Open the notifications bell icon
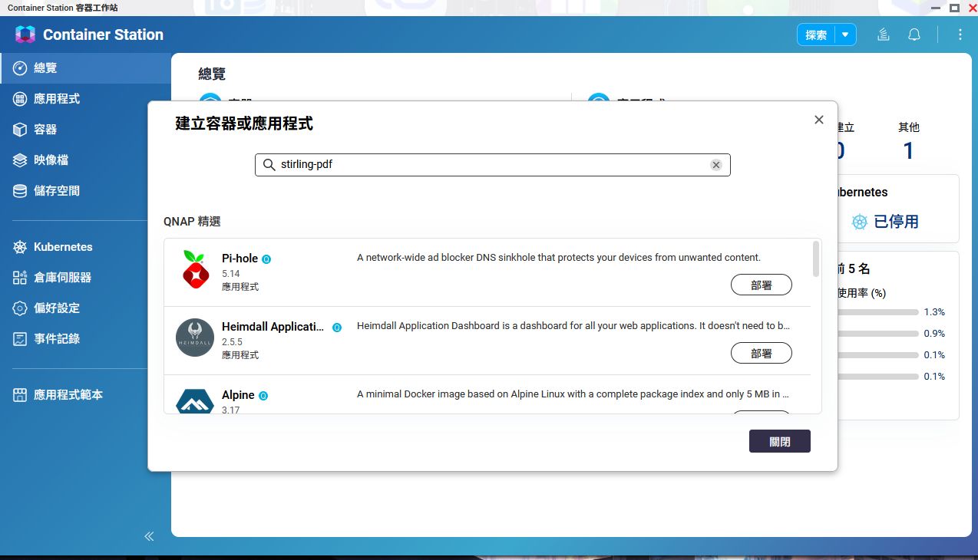 coord(914,35)
